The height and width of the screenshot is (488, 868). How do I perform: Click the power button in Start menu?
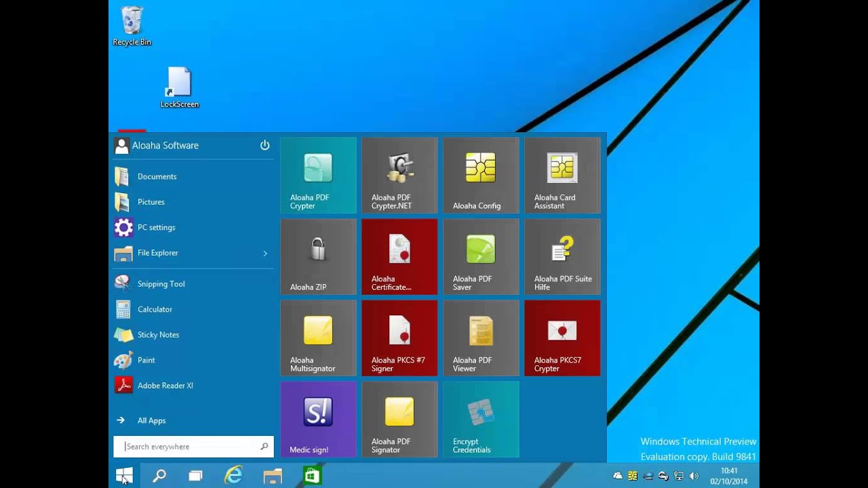264,145
